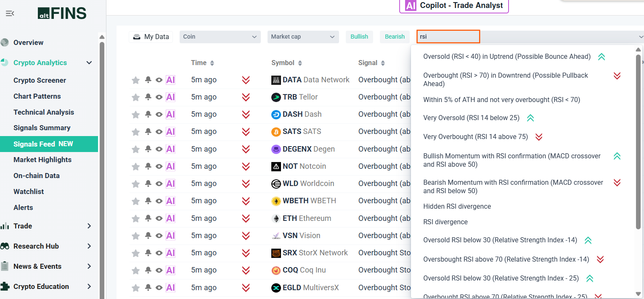Toggle watch eye for SATS row
The image size is (644, 299).
(x=159, y=132)
